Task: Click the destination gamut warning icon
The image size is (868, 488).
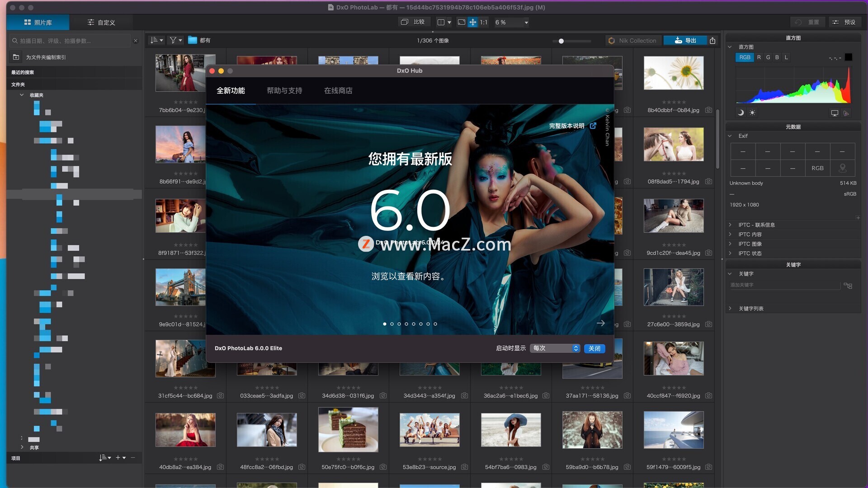Action: [x=846, y=113]
